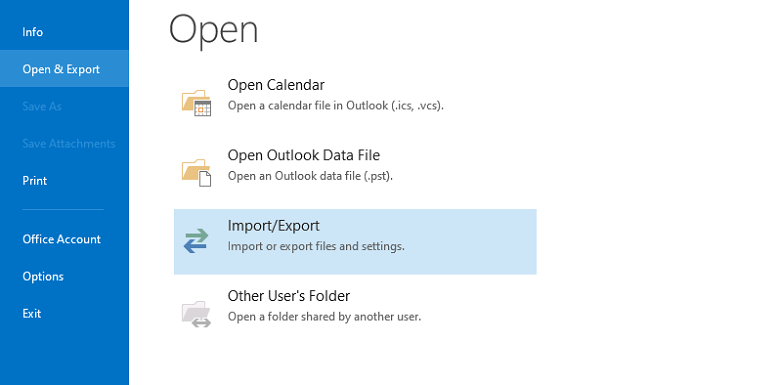This screenshot has width=779, height=385.
Task: Click description 'Import or export files and settings'
Action: pyautogui.click(x=316, y=246)
